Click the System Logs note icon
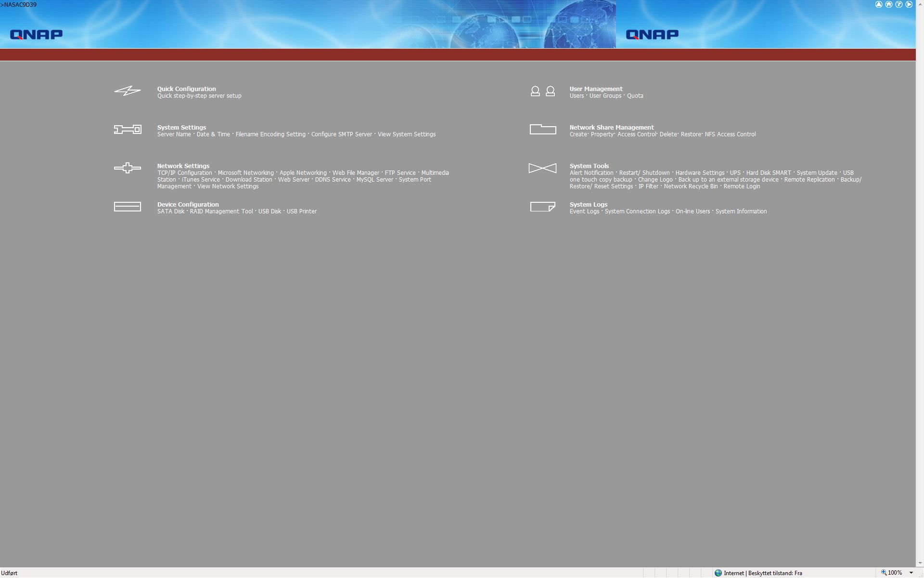924x578 pixels. coord(542,207)
